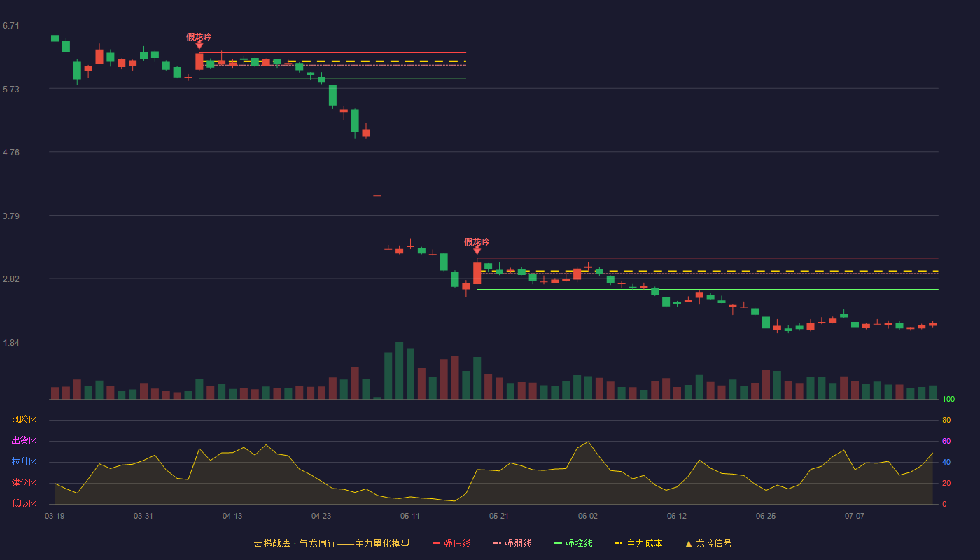Click the 06-02 date label
The image size is (980, 560).
(588, 516)
